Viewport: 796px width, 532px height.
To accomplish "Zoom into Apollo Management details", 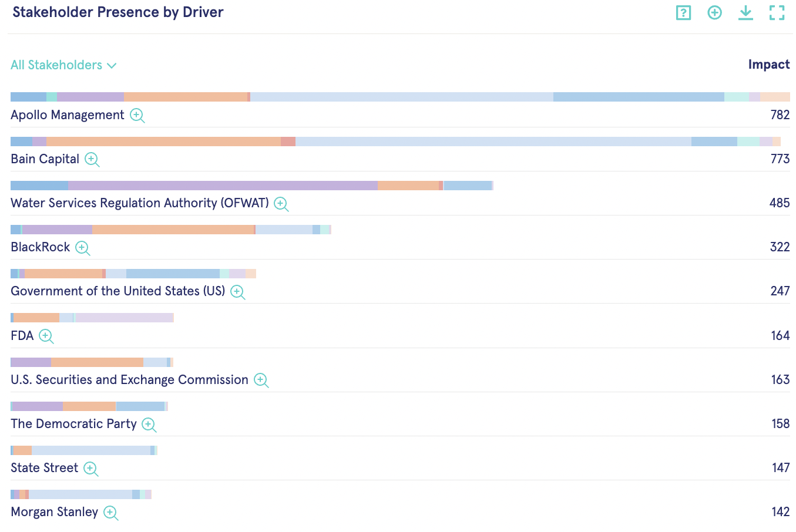I will pos(137,115).
